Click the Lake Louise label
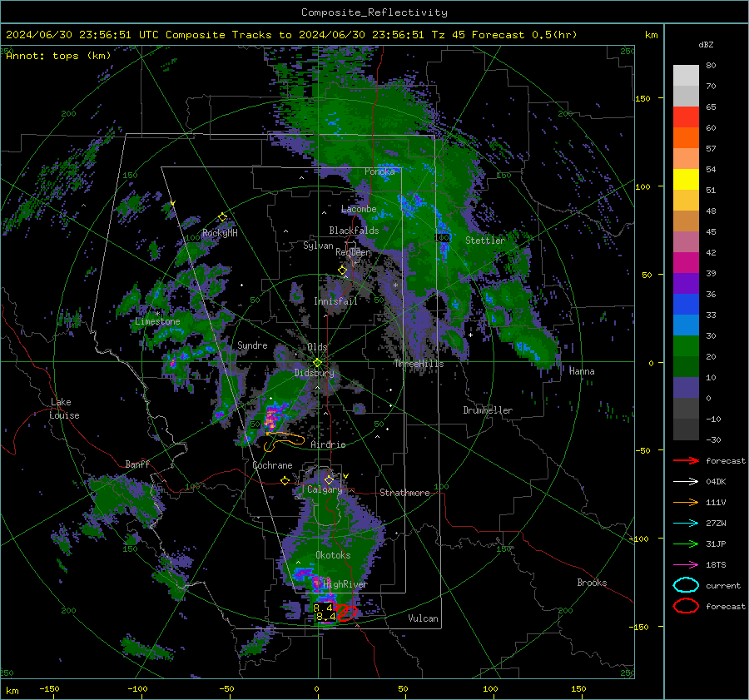 click(x=64, y=409)
